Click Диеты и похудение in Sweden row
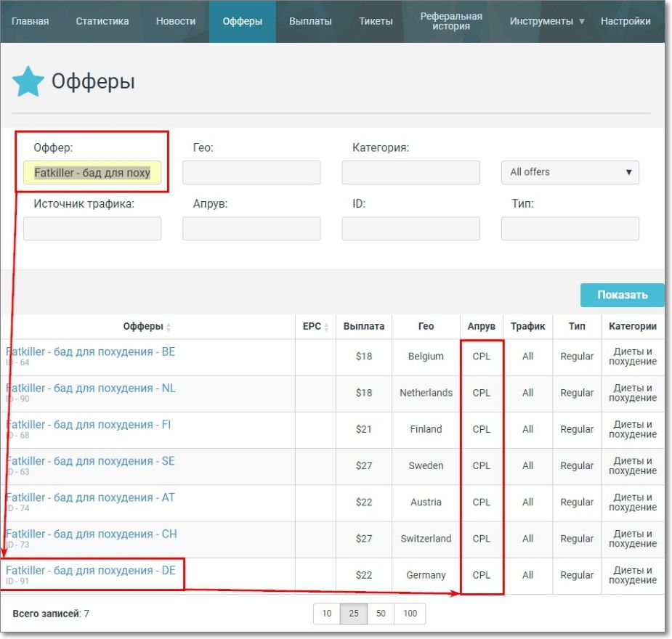Screen dimensions: 672x639 [633, 465]
